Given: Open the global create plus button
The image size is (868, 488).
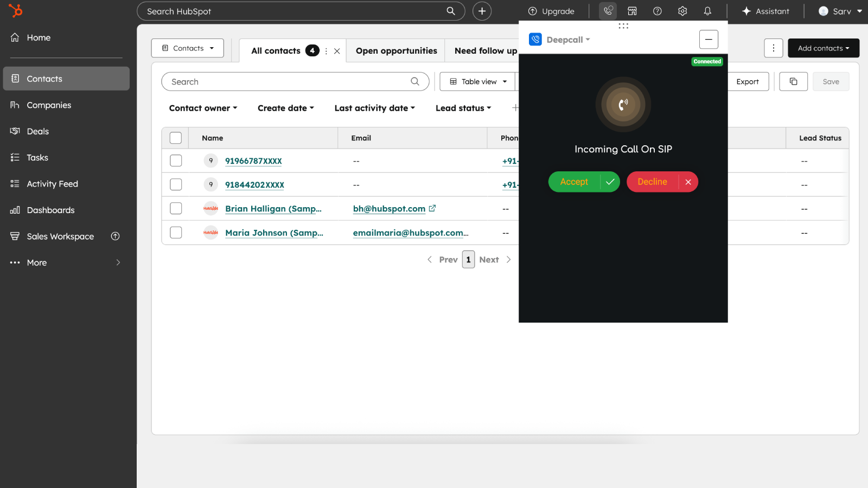Looking at the screenshot, I should click(x=482, y=11).
